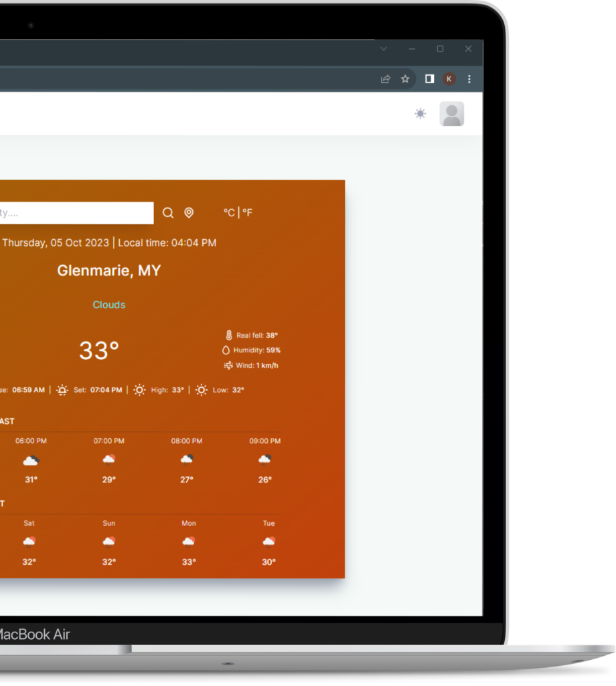This screenshot has height=686, width=616.
Task: Click the 31° hourly temperature
Action: (31, 480)
